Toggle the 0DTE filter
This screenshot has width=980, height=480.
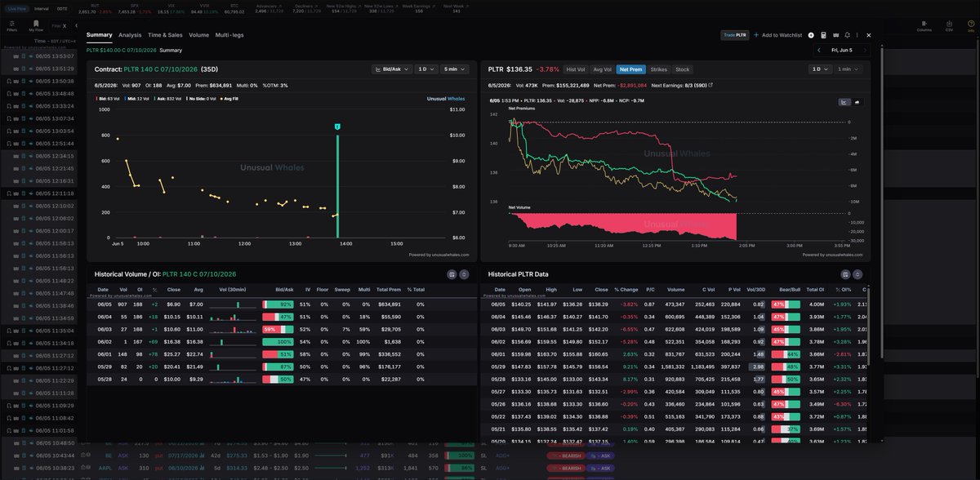[x=62, y=8]
